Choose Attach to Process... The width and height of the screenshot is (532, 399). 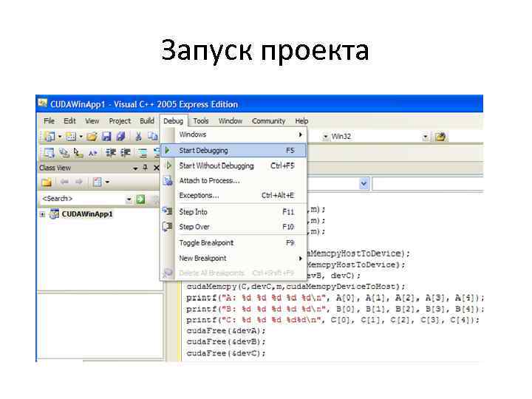point(233,180)
